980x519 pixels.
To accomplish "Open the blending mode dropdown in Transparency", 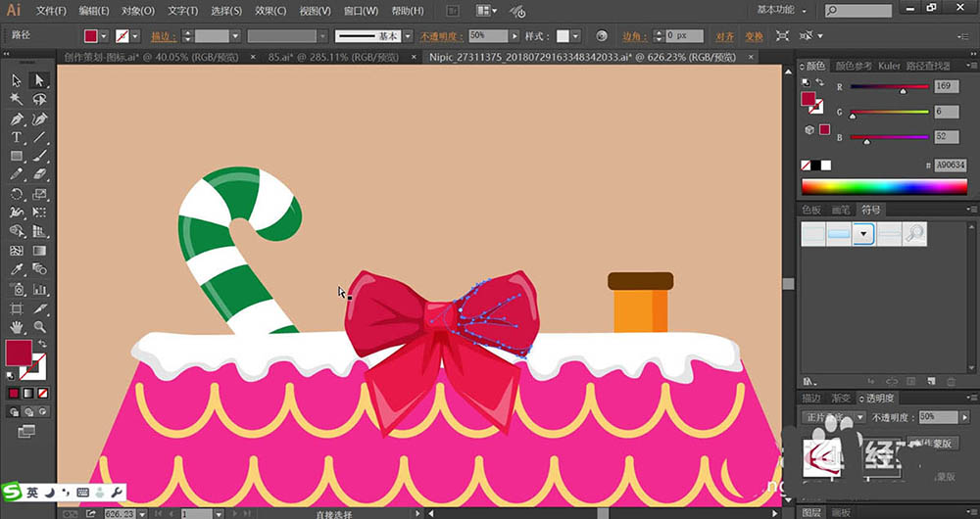I will [x=834, y=417].
